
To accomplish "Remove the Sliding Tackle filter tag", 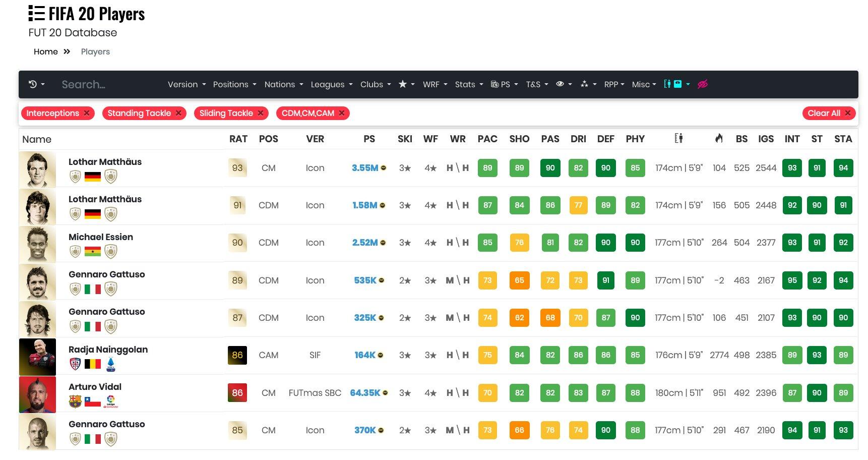I will [261, 113].
